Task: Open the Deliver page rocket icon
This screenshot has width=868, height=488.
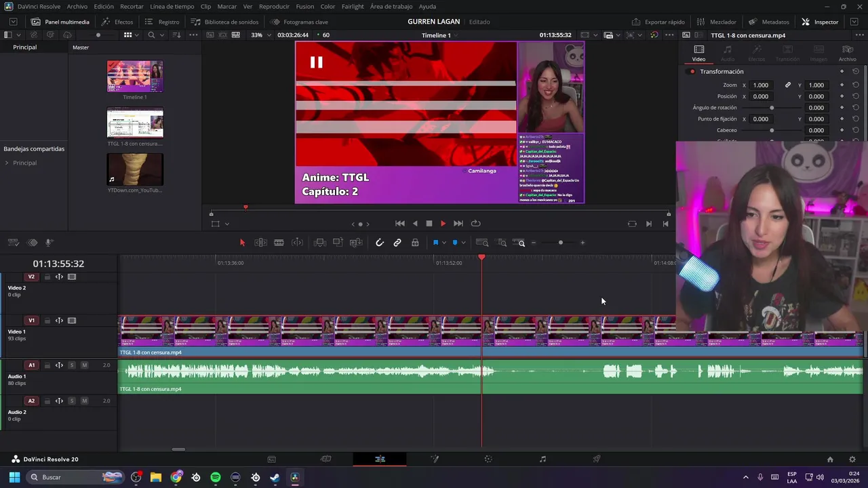Action: click(597, 459)
